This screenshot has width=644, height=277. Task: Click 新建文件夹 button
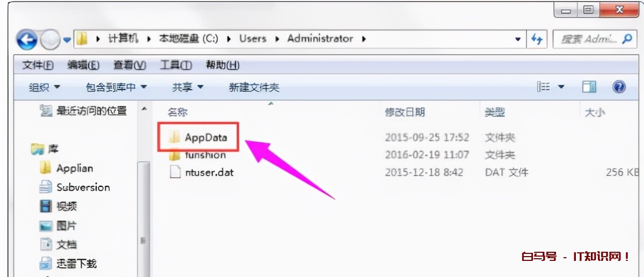254,87
